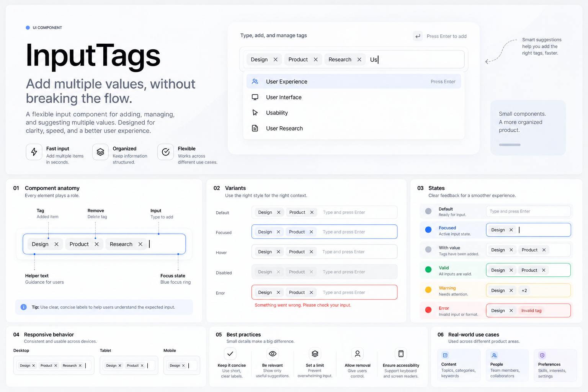Image resolution: width=588 pixels, height=392 pixels.
Task: Open the Content use case card
Action: pyautogui.click(x=459, y=365)
